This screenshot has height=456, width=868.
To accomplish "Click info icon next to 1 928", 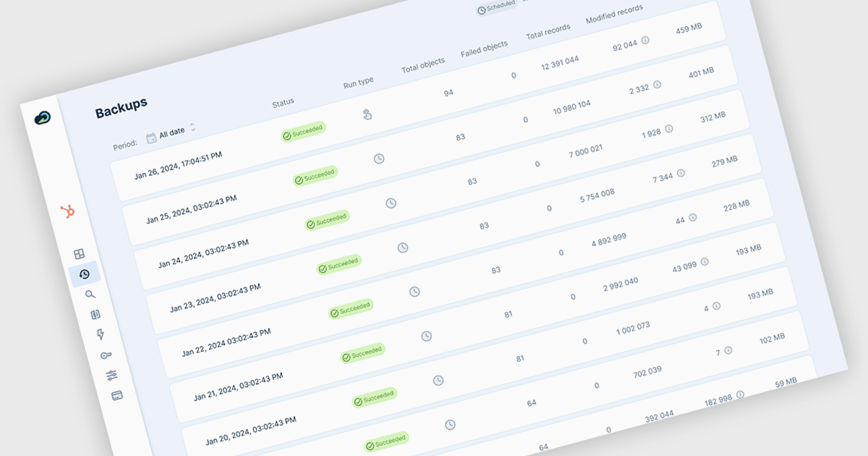I will click(668, 129).
